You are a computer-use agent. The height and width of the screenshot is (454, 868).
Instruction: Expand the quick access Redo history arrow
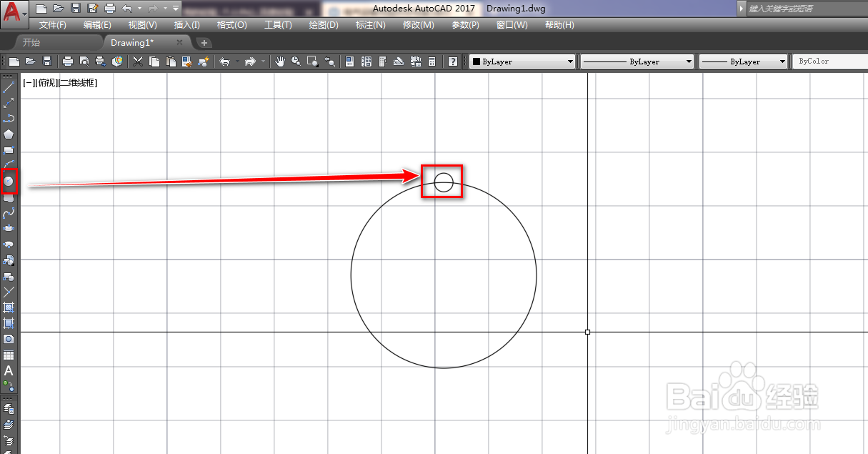point(165,9)
